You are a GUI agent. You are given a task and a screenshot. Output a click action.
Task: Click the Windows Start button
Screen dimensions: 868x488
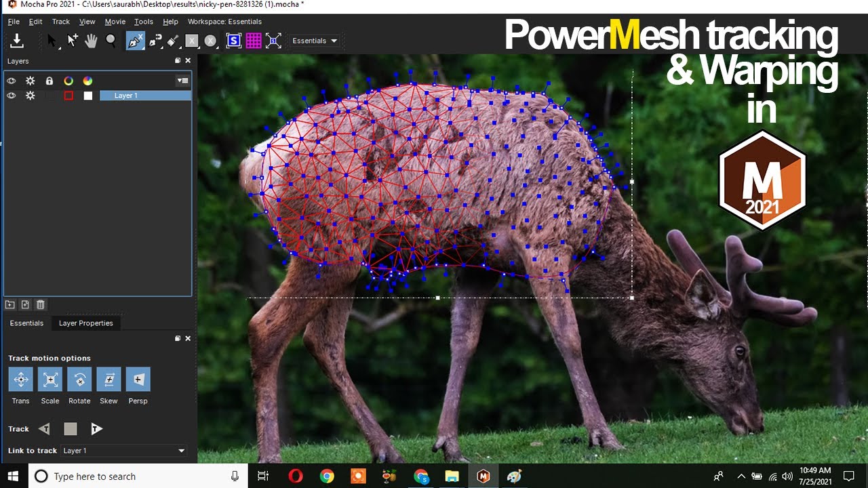coord(14,476)
